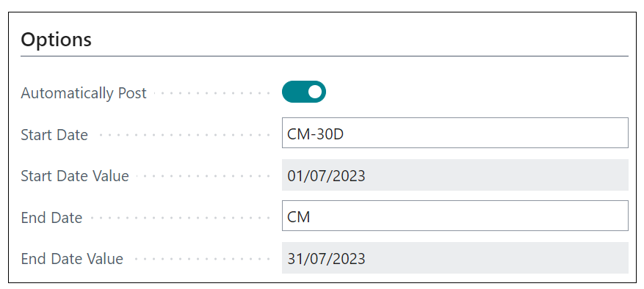
Task: Select the End Date Value read-only field
Action: pyautogui.click(x=455, y=258)
